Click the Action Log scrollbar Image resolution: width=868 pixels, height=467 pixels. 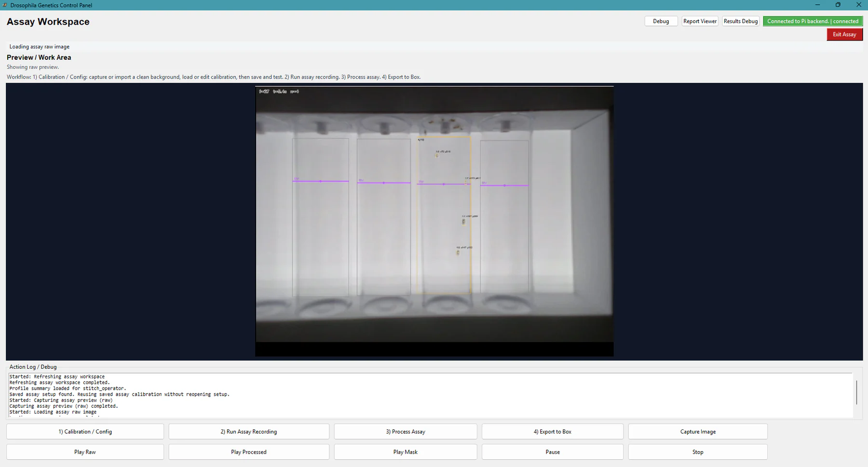point(856,392)
